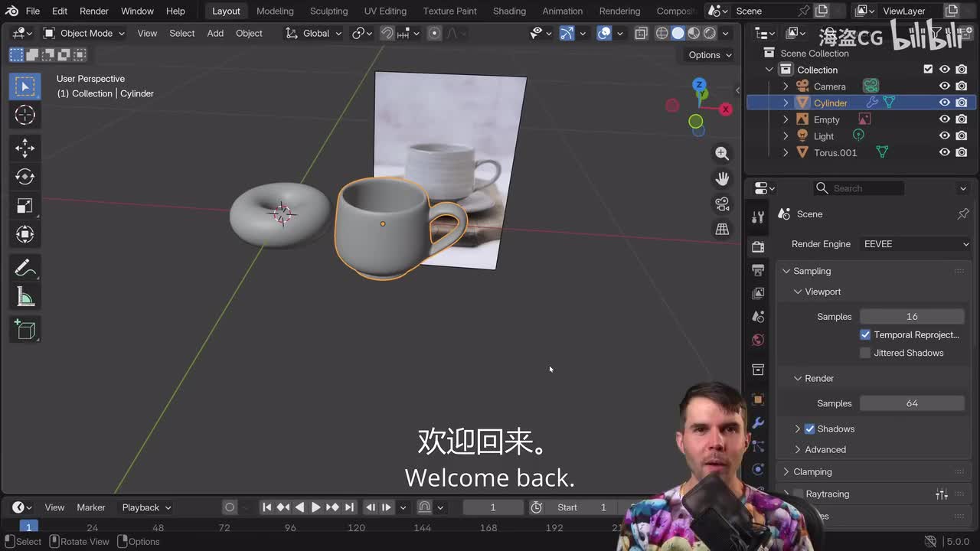The width and height of the screenshot is (980, 551).
Task: Click Marker in timeline header
Action: (91, 507)
